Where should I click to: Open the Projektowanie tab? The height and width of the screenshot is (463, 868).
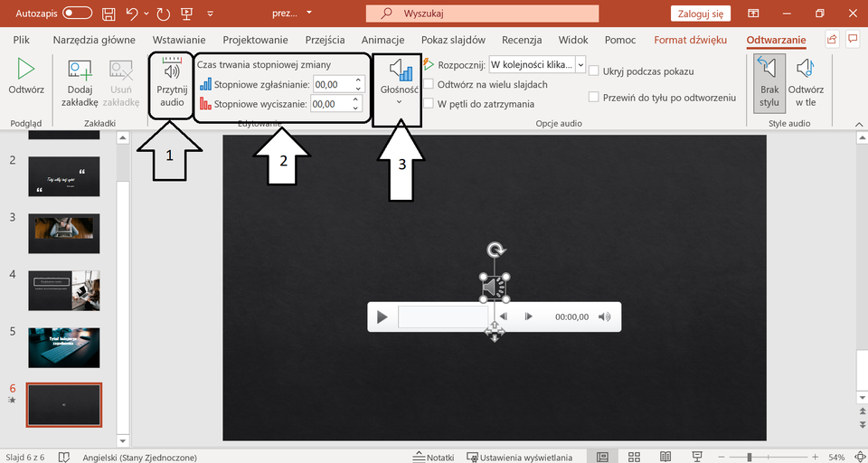pyautogui.click(x=255, y=40)
